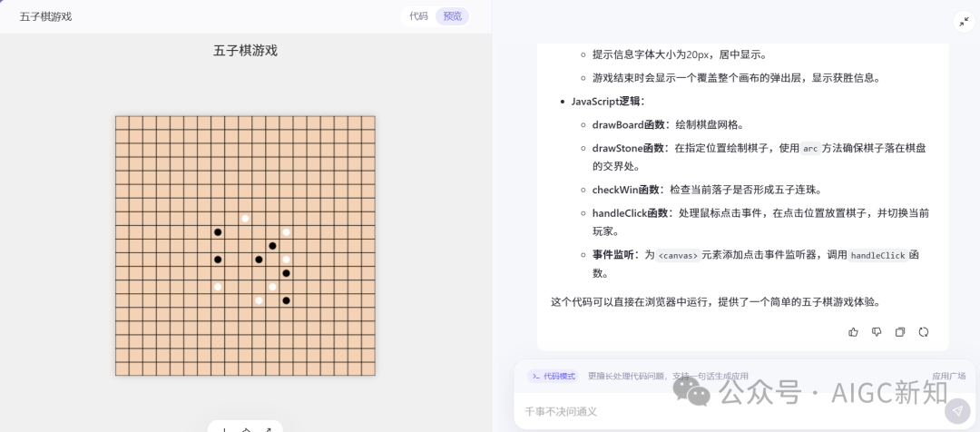Switch to the 代码 tab
This screenshot has height=432, width=980.
(x=418, y=16)
